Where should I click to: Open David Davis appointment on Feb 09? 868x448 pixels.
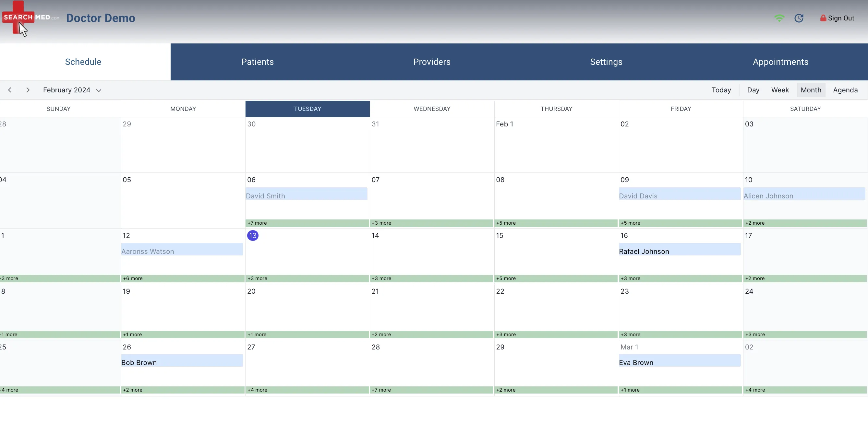(x=680, y=194)
